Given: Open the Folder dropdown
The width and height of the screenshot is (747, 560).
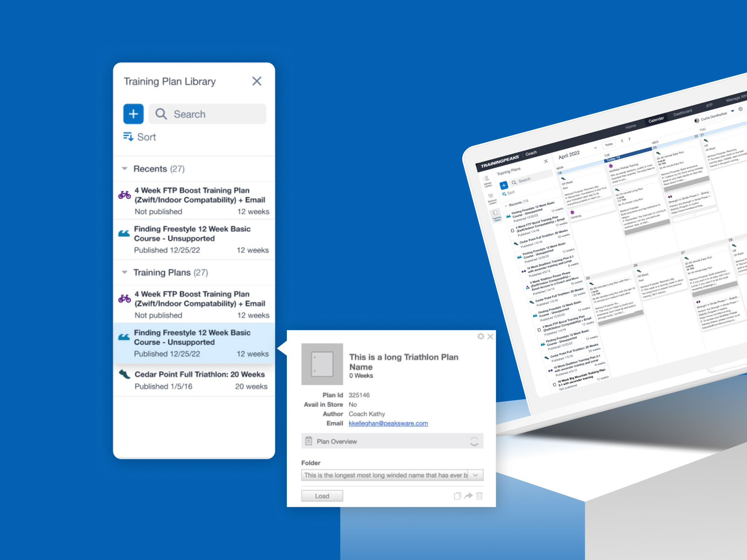Looking at the screenshot, I should 475,475.
